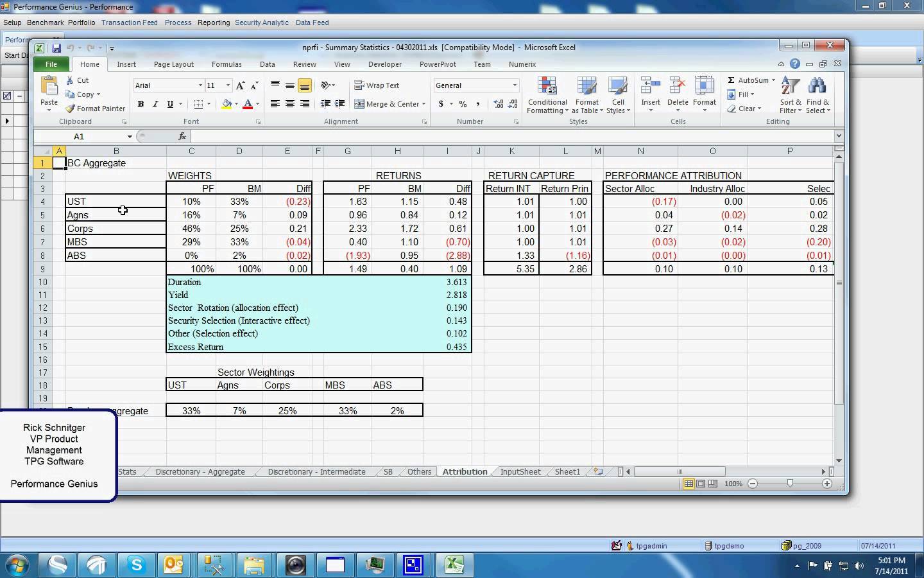
Task: Decrease decimal places
Action: point(513,104)
